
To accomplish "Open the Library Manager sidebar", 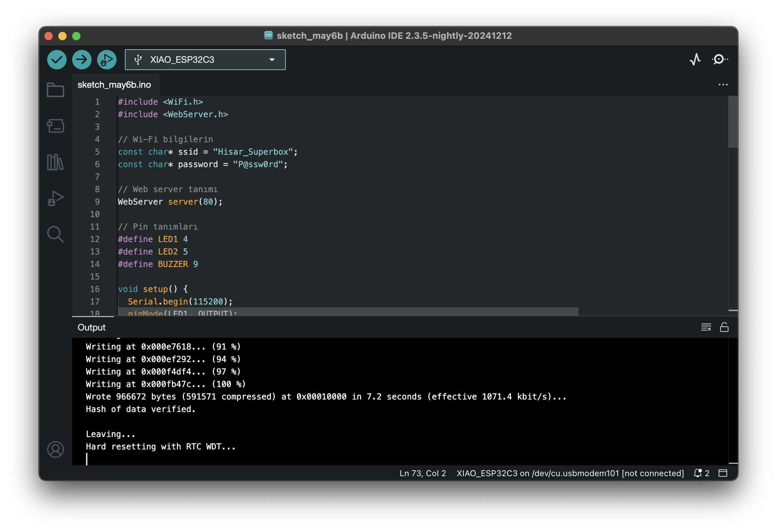I will (x=55, y=162).
